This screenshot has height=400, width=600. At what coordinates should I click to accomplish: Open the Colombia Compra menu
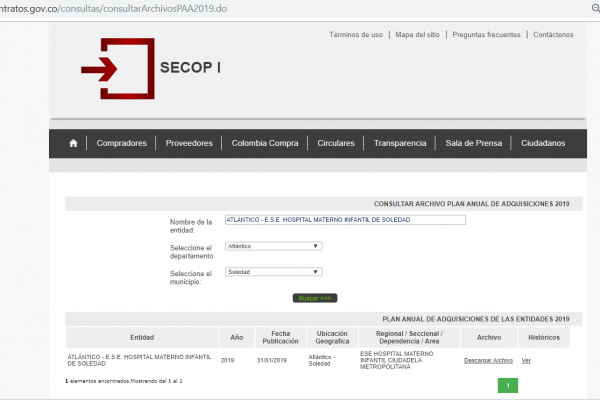click(x=265, y=143)
